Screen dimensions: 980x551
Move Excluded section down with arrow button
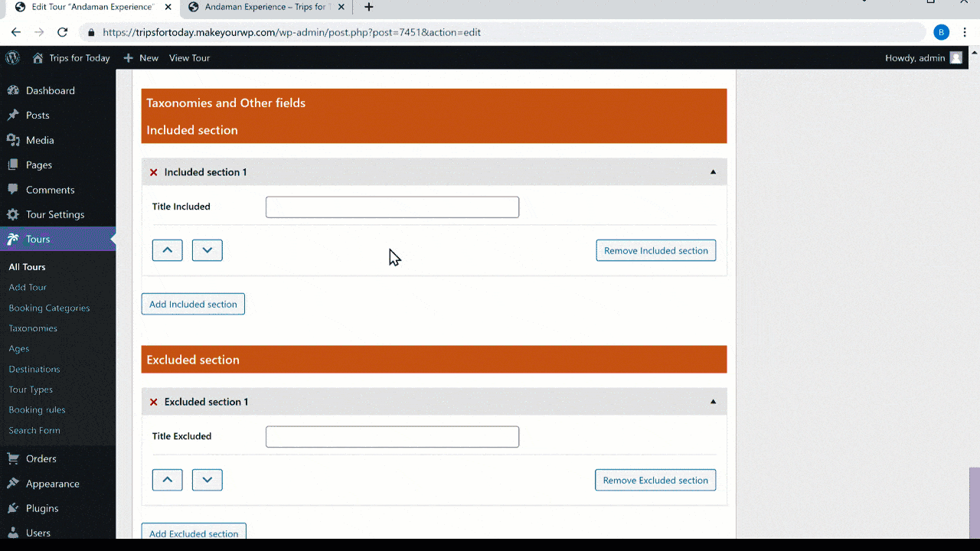pyautogui.click(x=207, y=480)
